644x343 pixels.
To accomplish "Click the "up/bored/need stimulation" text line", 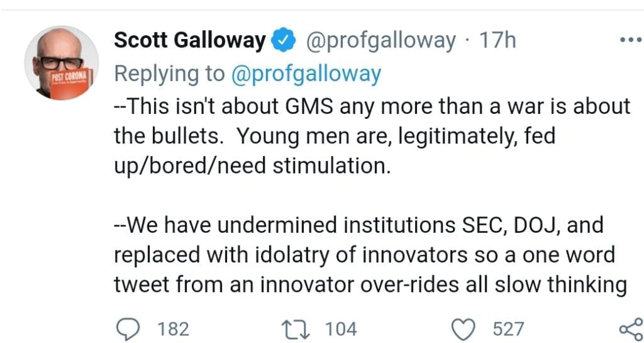I will [253, 166].
